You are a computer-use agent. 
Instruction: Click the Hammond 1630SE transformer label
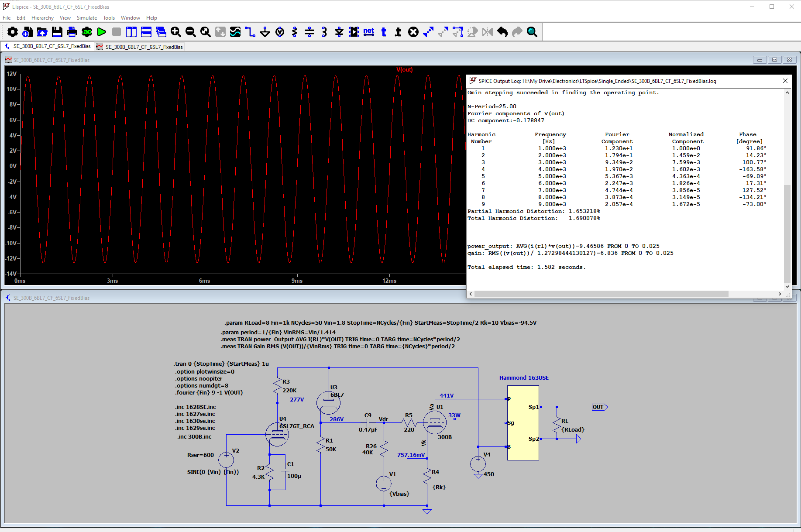(x=524, y=378)
